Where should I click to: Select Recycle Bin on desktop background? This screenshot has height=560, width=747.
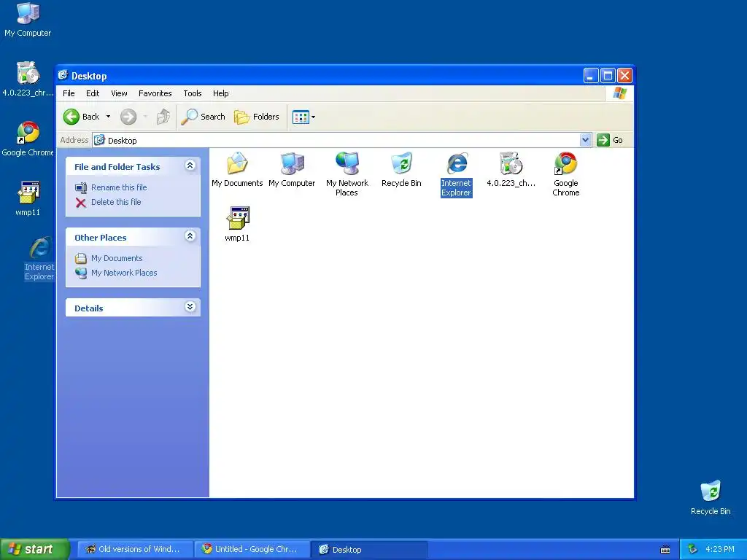[711, 497]
